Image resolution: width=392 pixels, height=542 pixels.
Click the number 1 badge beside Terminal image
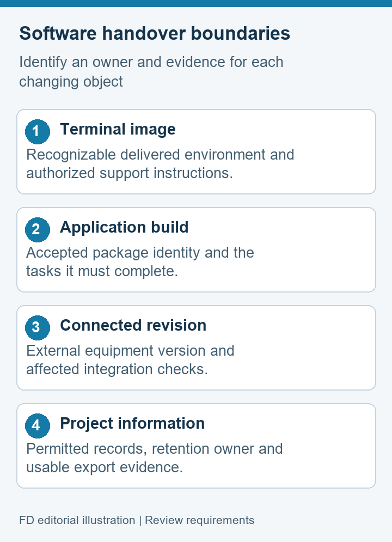coord(38,132)
